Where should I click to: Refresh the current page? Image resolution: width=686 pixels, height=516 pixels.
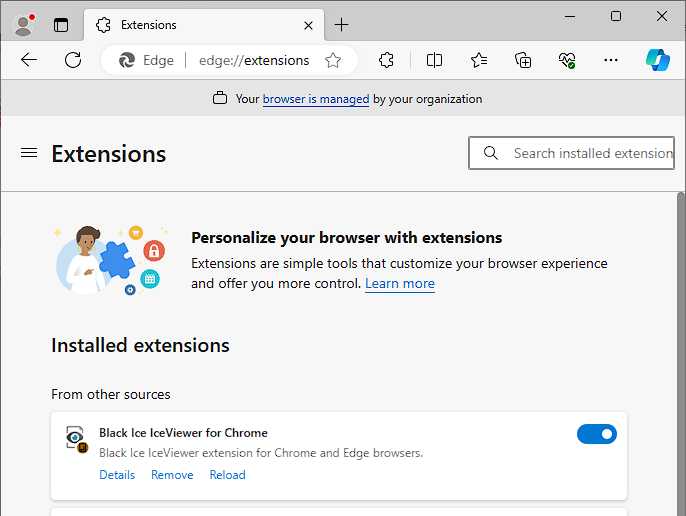pyautogui.click(x=73, y=60)
